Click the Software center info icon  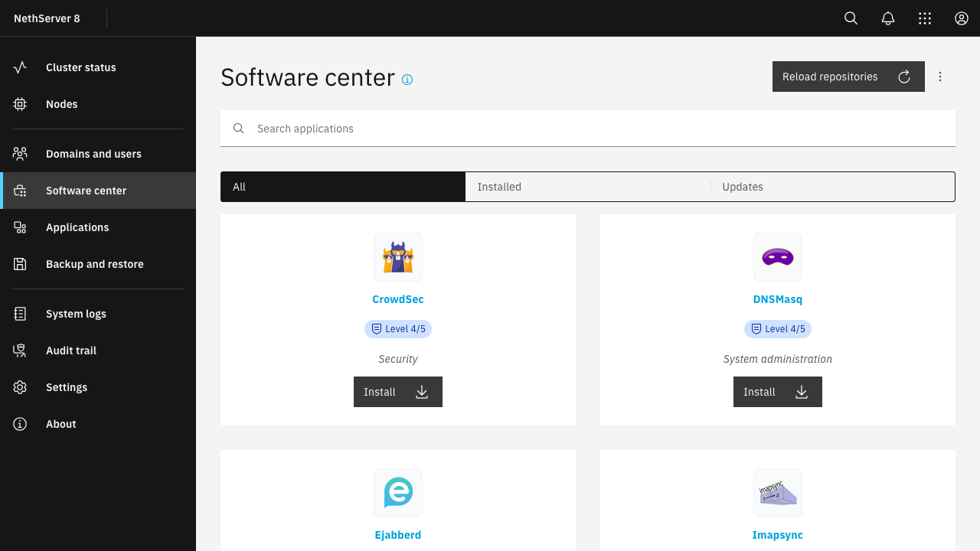click(x=407, y=79)
